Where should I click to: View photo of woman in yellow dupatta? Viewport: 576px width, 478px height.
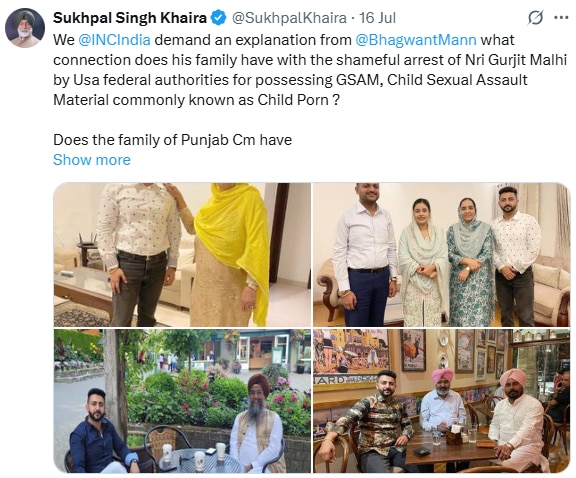click(x=182, y=255)
